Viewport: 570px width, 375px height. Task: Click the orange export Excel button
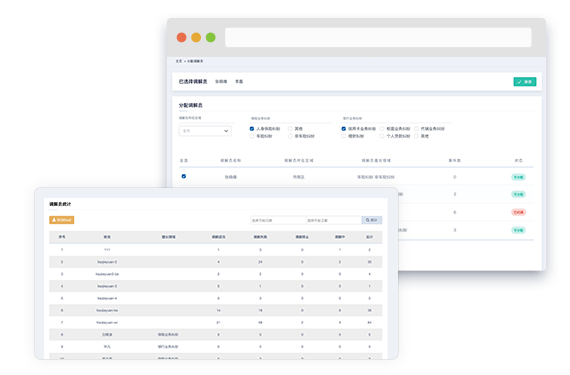(x=62, y=220)
